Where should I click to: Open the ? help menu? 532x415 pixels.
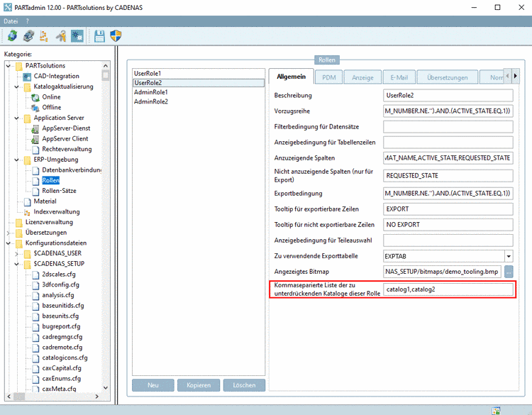coord(27,21)
